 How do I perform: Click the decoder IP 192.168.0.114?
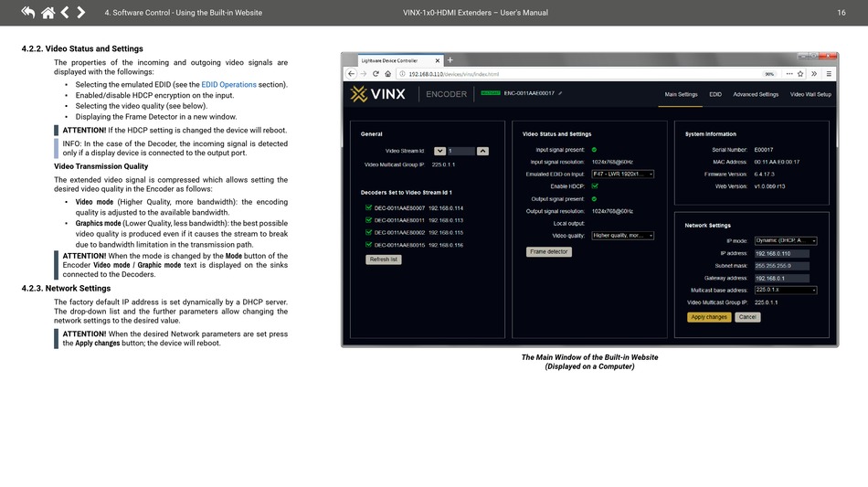(446, 208)
